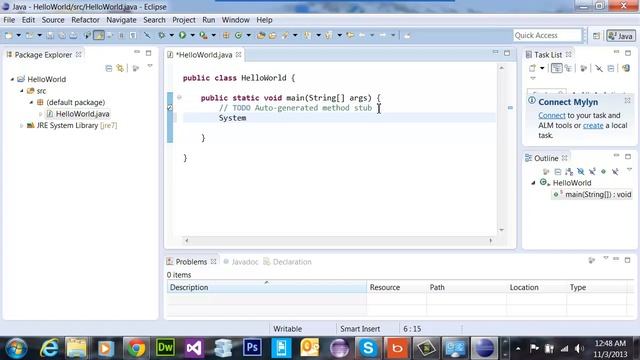This screenshot has width=640, height=360.
Task: Open the Navigate menu
Action: click(121, 20)
